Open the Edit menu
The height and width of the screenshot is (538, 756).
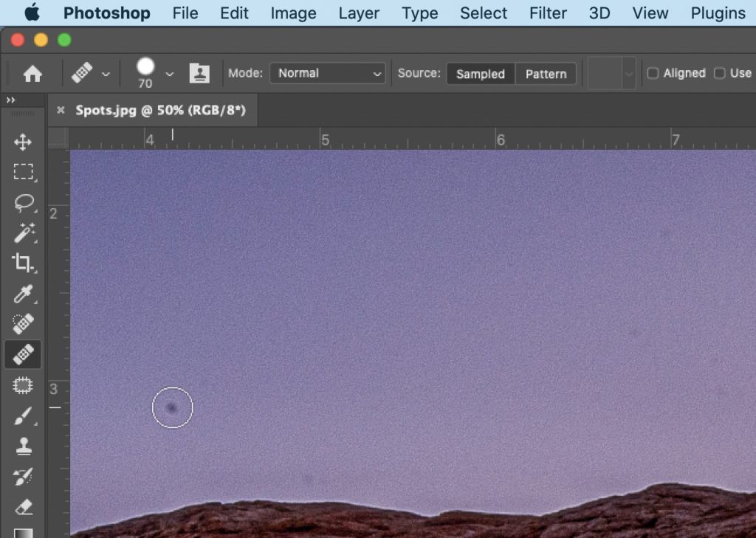(234, 13)
